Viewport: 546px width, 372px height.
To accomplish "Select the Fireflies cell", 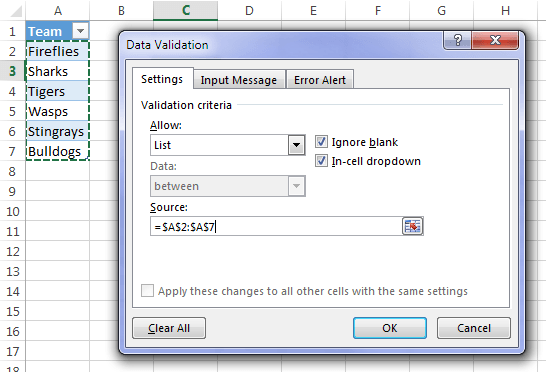I will click(57, 51).
